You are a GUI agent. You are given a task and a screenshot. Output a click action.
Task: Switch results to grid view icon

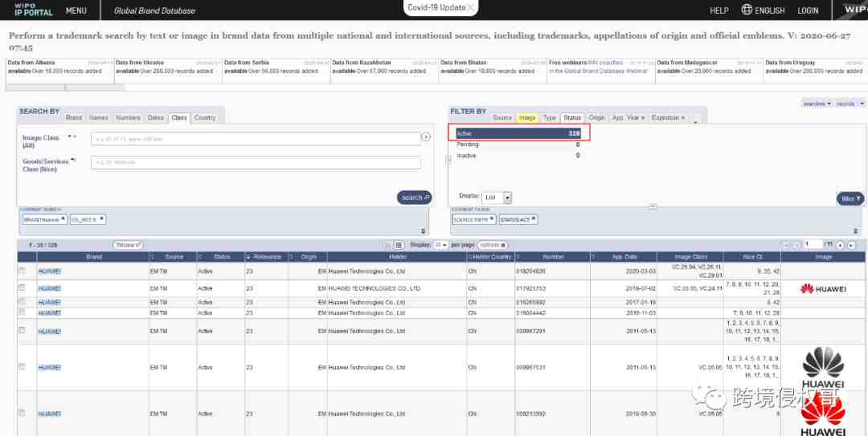399,245
